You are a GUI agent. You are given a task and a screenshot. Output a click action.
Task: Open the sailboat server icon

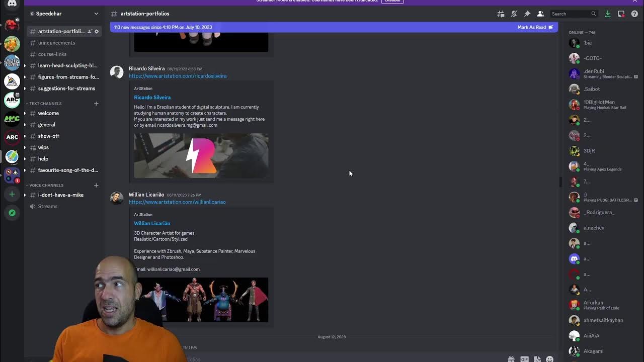(x=12, y=81)
